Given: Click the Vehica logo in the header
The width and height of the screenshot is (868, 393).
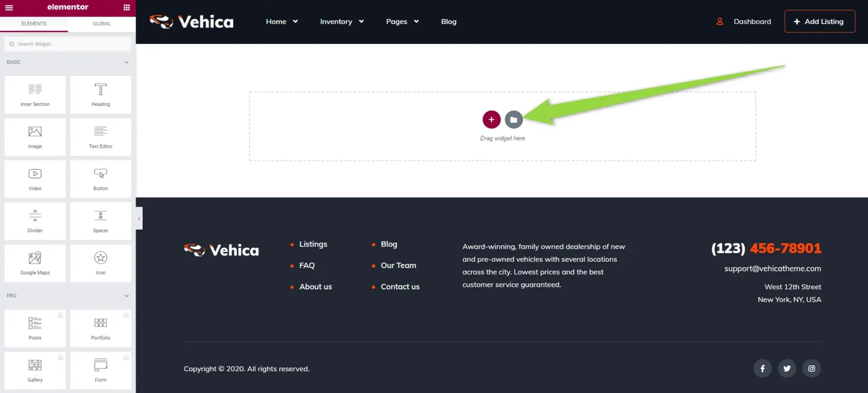Looking at the screenshot, I should [x=192, y=22].
